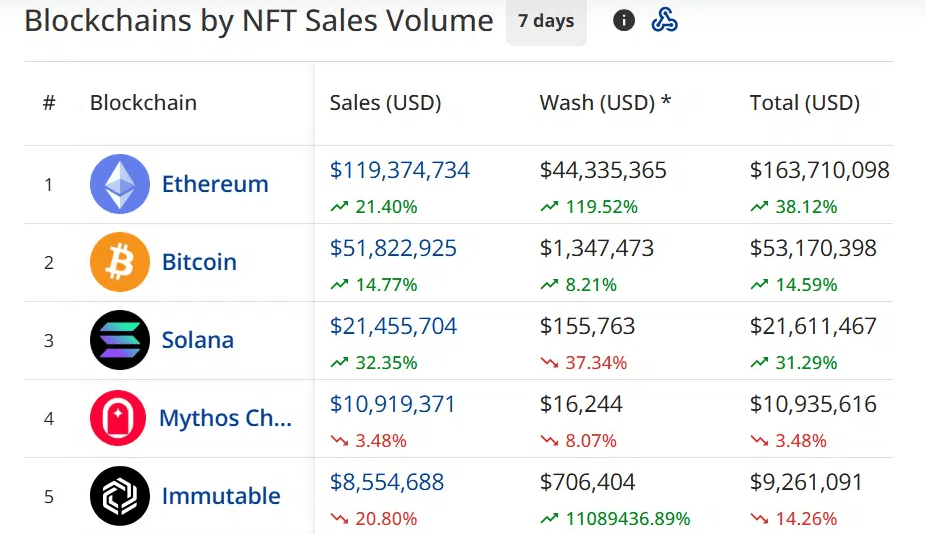
Task: Open the Mythos Ch... blockchain link
Action: (x=226, y=418)
